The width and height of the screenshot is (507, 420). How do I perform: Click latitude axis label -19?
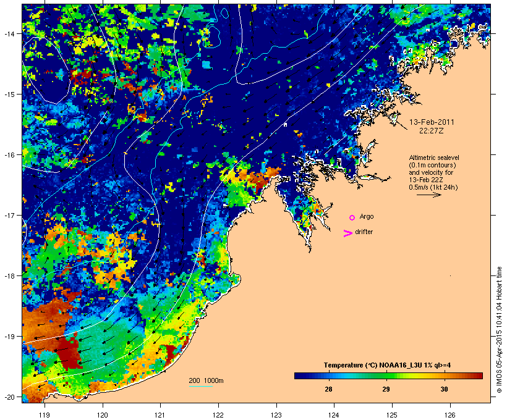(9, 337)
